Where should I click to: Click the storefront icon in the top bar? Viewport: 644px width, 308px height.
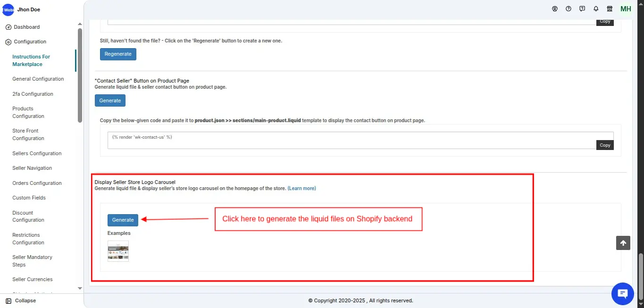coord(609,8)
